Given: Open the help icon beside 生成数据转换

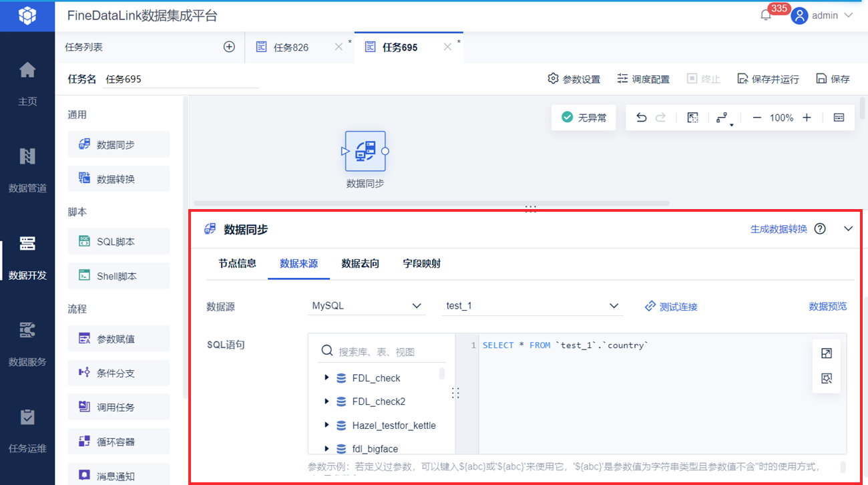Looking at the screenshot, I should tap(820, 229).
